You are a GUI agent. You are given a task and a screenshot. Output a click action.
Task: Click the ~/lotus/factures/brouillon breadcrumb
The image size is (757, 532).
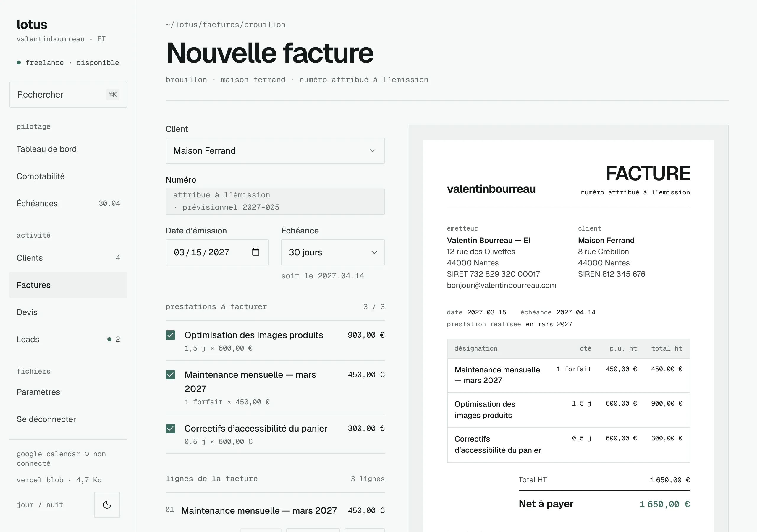pyautogui.click(x=226, y=25)
